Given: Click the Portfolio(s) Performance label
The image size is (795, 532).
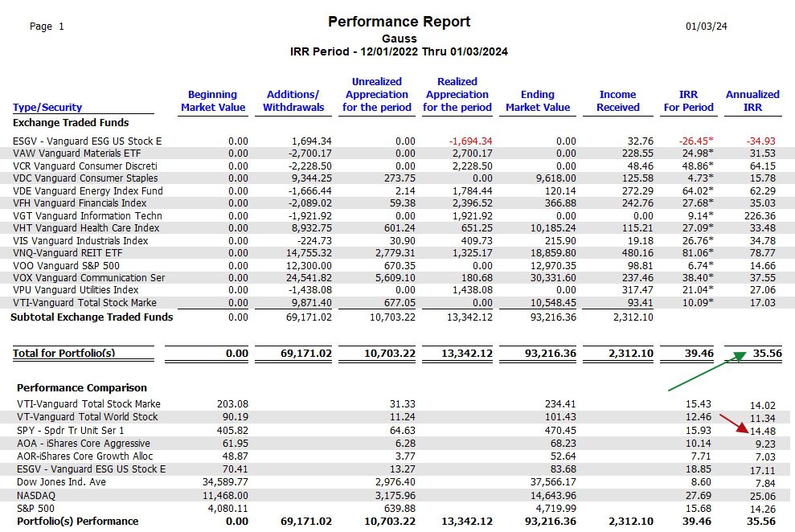Looking at the screenshot, I should [78, 521].
